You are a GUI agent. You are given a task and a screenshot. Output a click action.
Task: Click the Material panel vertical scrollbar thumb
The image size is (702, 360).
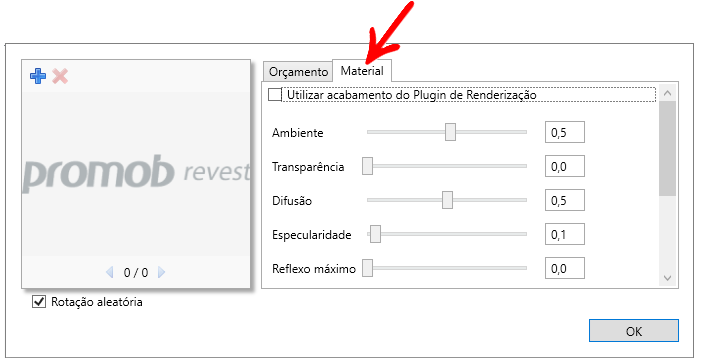(668, 148)
